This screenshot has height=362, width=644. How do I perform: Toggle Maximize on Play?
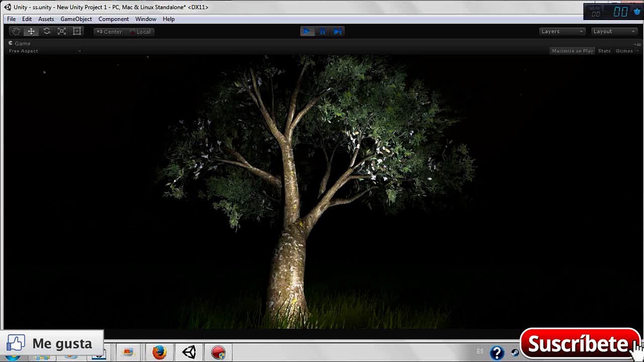pyautogui.click(x=573, y=51)
